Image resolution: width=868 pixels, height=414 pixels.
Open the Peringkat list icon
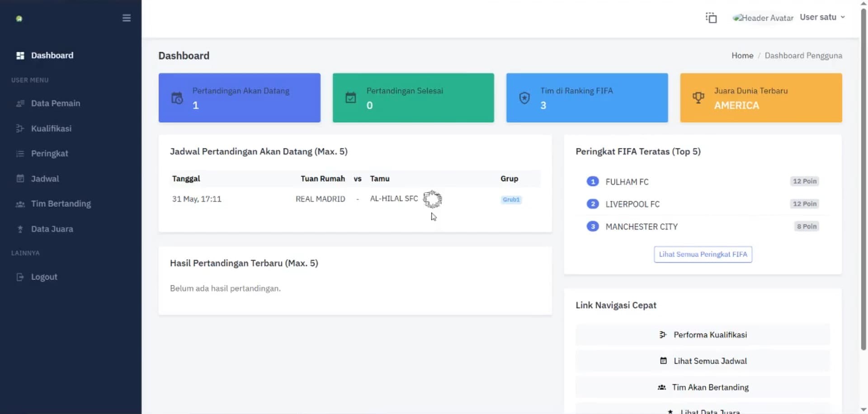(20, 154)
